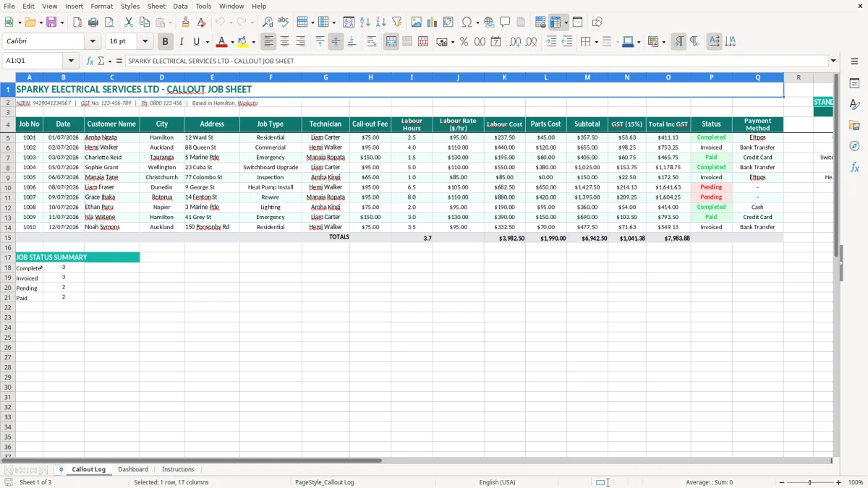This screenshot has width=868, height=488.
Task: Toggle Align Left
Action: pyautogui.click(x=268, y=42)
